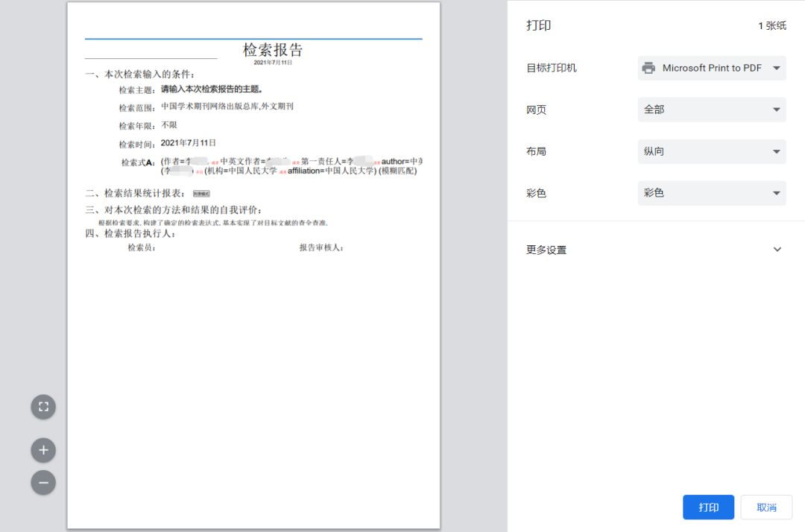The height and width of the screenshot is (532, 805).
Task: Open the 彩色 color mode selector
Action: [711, 193]
